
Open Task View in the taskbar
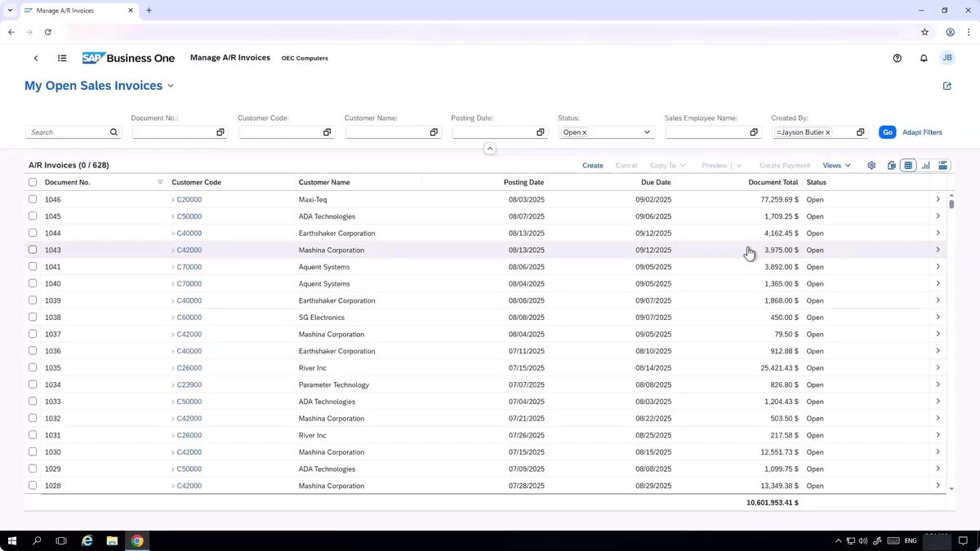61,540
